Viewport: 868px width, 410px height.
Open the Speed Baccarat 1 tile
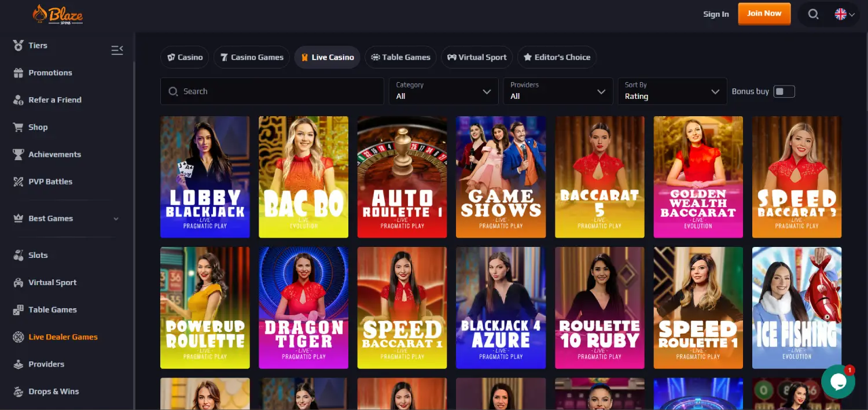402,308
